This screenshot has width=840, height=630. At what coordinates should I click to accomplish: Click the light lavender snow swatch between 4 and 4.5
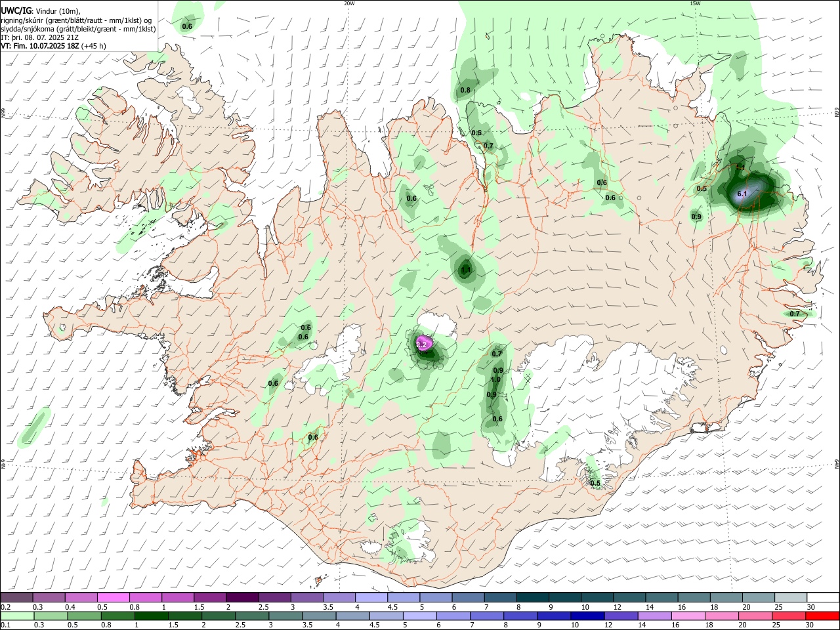[x=371, y=598]
